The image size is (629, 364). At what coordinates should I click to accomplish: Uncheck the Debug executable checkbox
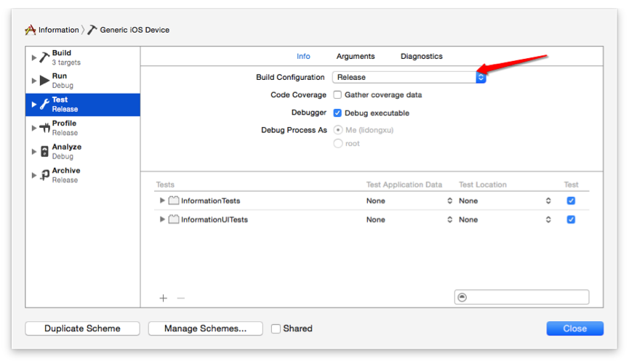(x=337, y=113)
